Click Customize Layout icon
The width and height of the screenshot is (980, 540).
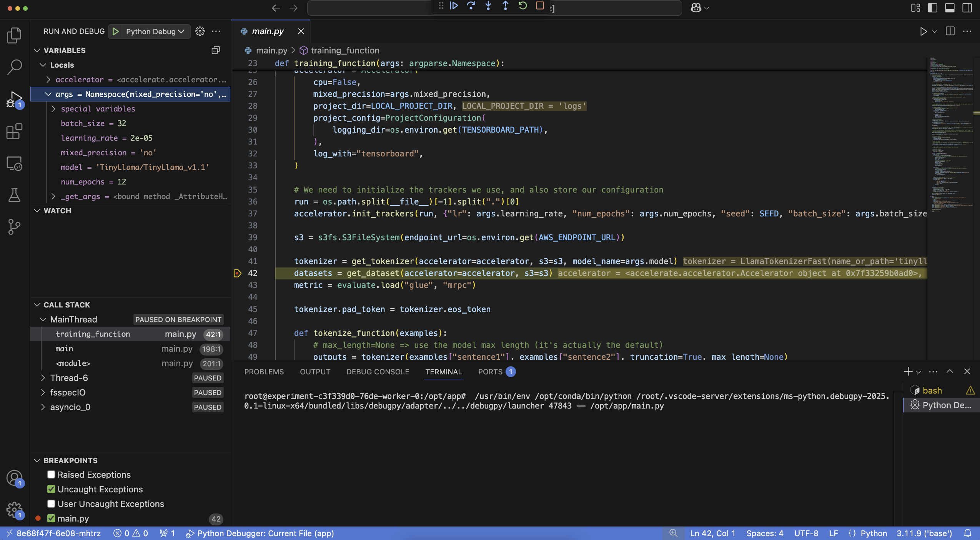tap(916, 8)
